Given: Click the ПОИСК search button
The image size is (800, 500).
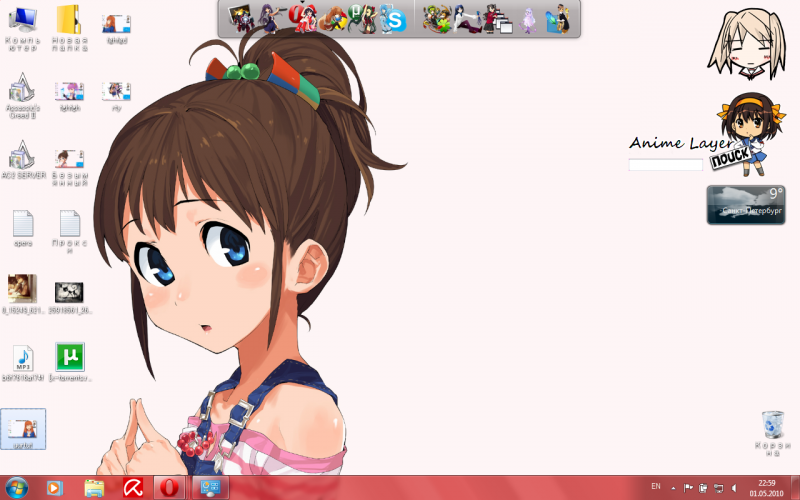Looking at the screenshot, I should (731, 158).
